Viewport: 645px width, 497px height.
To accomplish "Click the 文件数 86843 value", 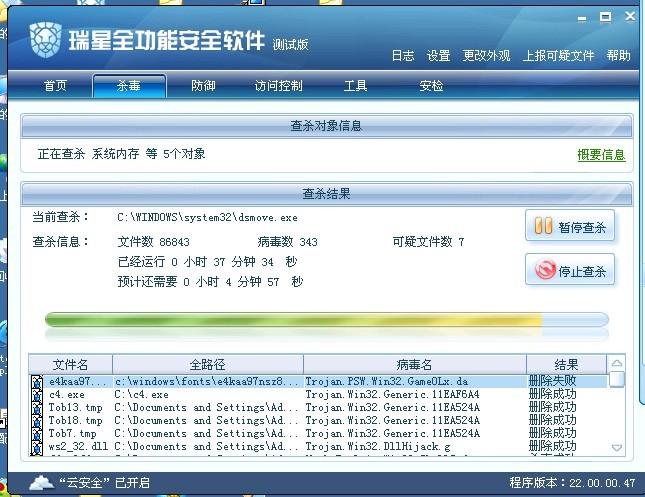I will (x=153, y=242).
